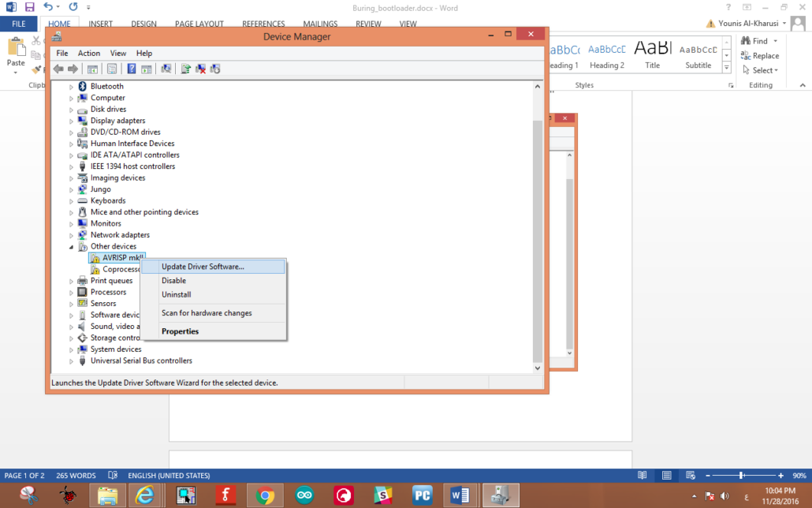Click the Replace button in Word Editing group
The height and width of the screenshot is (508, 812).
[760, 55]
